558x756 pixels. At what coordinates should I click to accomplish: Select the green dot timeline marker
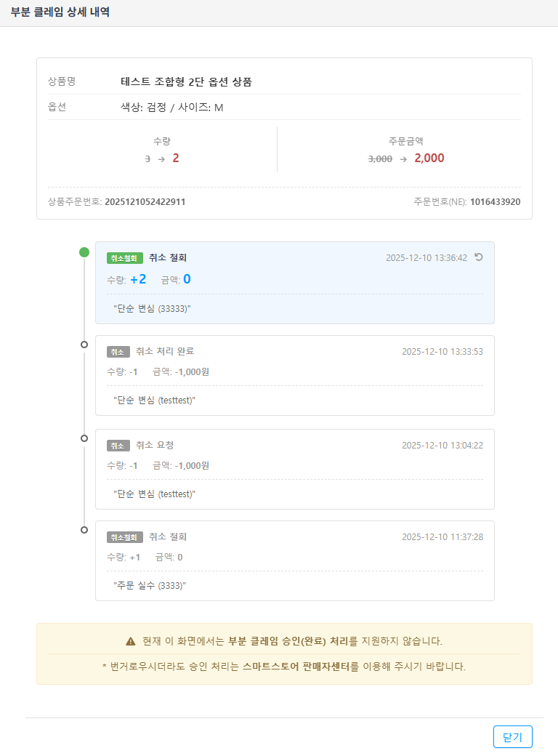click(84, 252)
